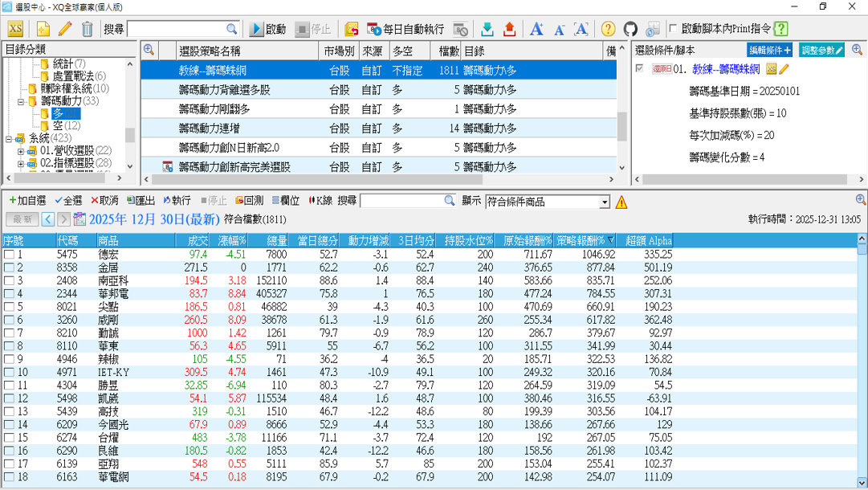
Task: Click the calendar icon beside the date
Action: (x=79, y=219)
